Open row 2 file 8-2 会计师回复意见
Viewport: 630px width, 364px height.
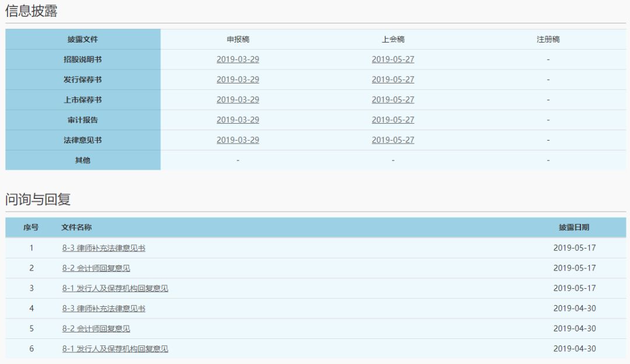point(96,268)
